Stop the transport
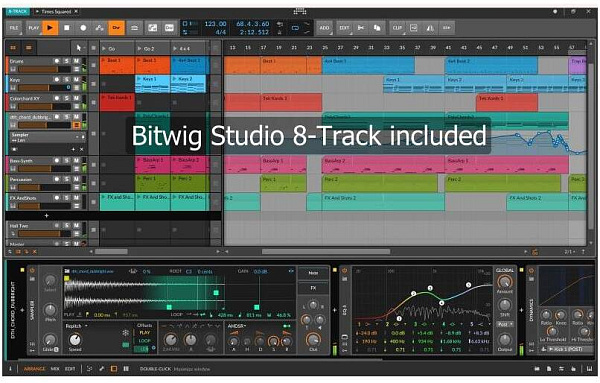The width and height of the screenshot is (600, 383). coord(67,28)
